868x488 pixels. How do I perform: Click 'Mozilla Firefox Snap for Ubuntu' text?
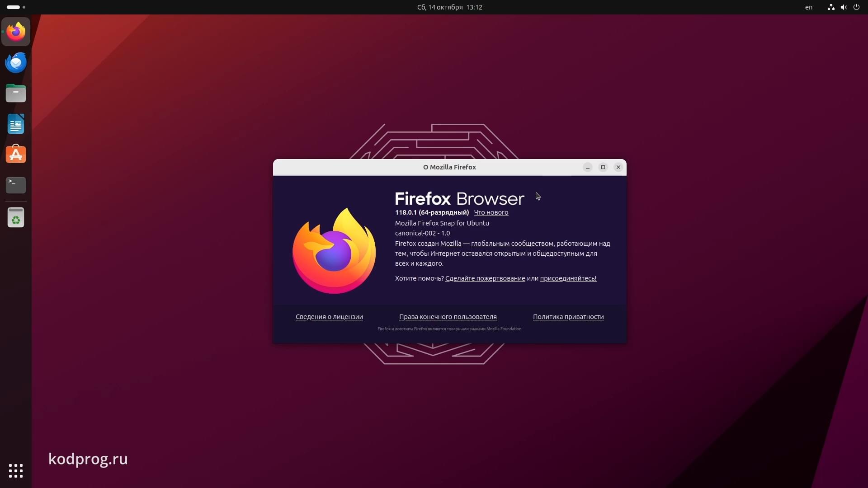click(442, 223)
